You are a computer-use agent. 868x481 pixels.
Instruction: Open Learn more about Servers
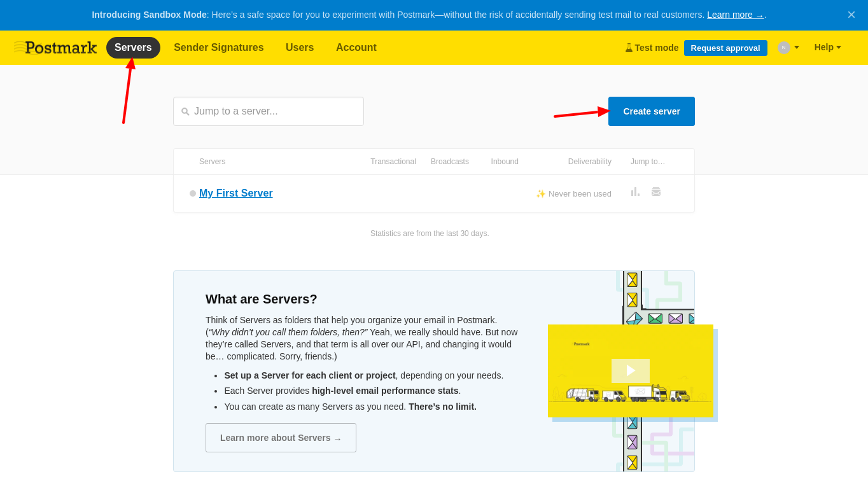coord(281,438)
